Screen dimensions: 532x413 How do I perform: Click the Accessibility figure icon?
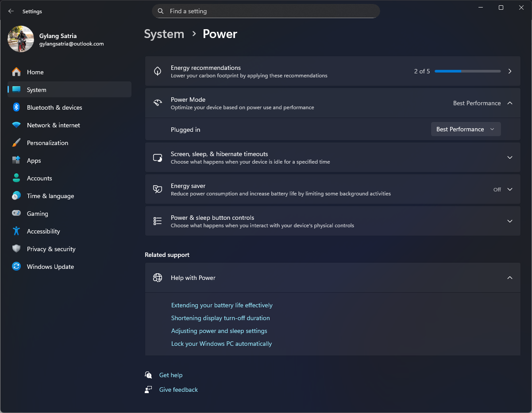tap(16, 231)
